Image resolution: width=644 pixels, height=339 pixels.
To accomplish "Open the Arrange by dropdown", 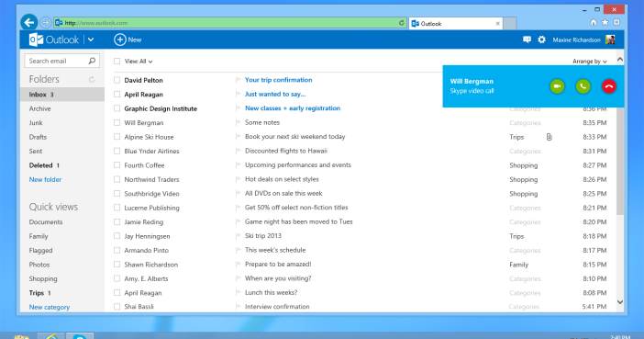I will click(590, 62).
